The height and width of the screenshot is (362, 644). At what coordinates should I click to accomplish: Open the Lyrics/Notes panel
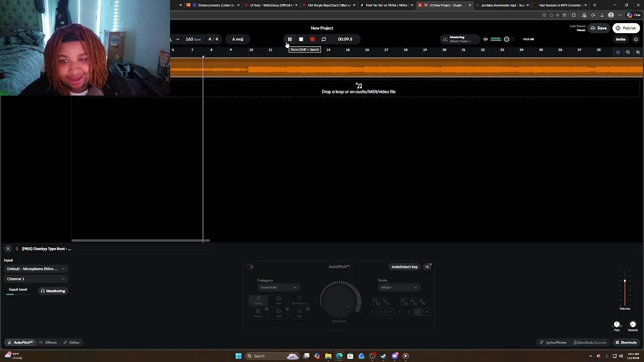[553, 342]
